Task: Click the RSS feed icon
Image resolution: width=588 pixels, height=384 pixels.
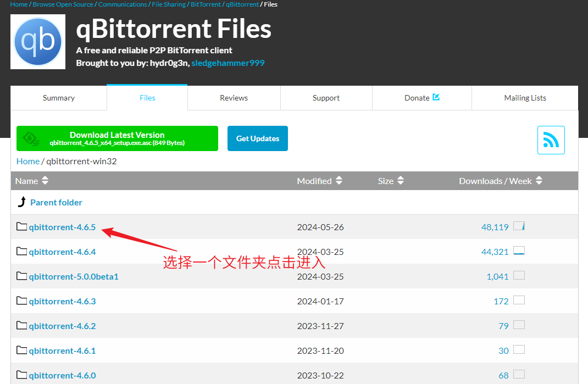Action: (551, 140)
